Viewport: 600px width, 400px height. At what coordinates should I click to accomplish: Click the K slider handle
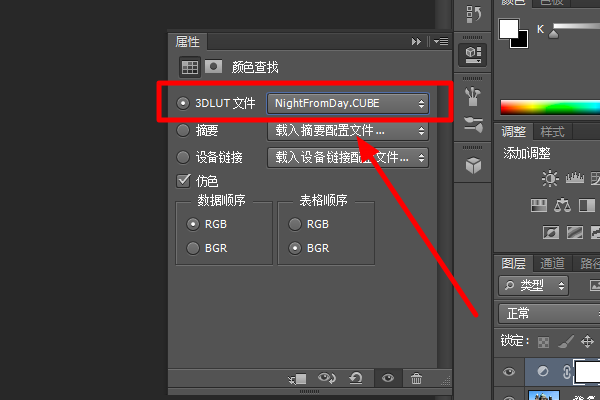pos(553,34)
